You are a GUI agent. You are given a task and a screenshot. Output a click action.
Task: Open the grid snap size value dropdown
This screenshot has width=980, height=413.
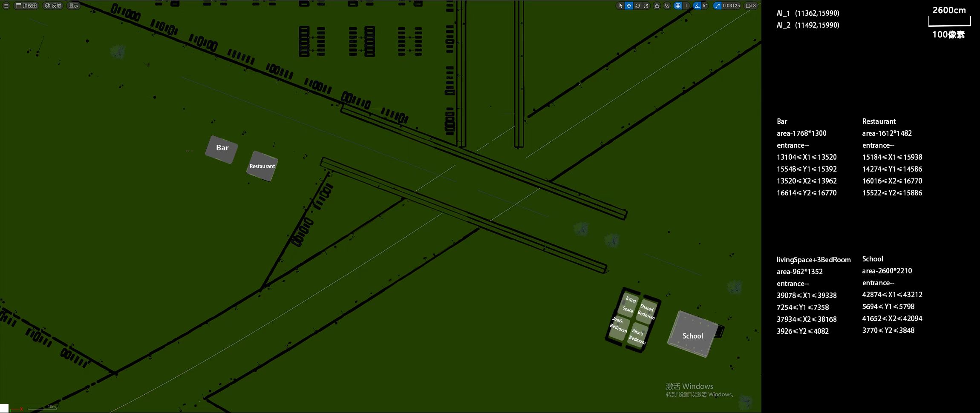click(686, 6)
